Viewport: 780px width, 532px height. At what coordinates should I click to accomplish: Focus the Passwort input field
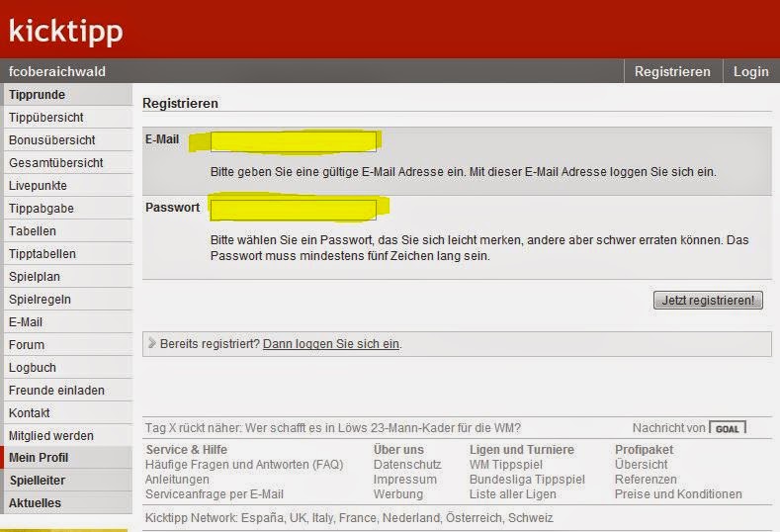click(x=294, y=210)
